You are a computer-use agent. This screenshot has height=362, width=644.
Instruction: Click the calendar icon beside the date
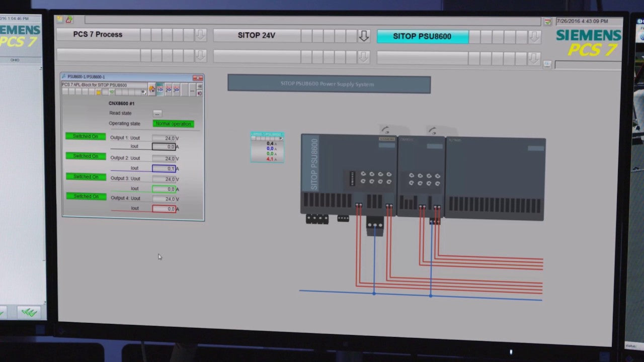coord(548,22)
